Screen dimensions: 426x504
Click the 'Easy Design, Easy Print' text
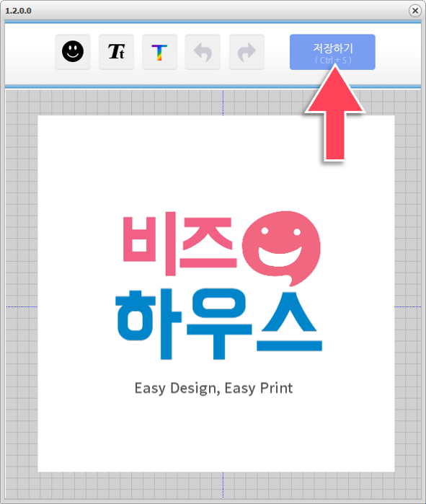213,389
